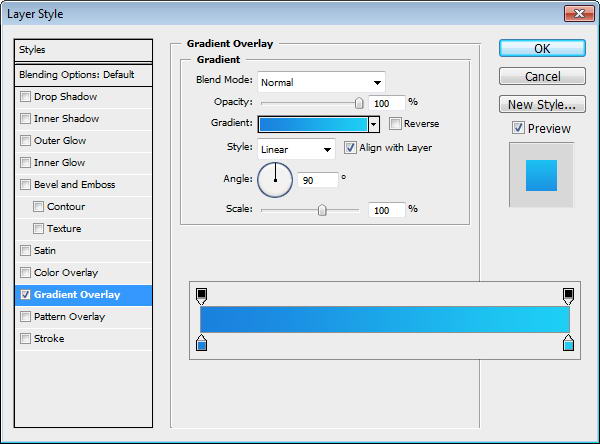Enable the Satin checkbox

[25, 251]
